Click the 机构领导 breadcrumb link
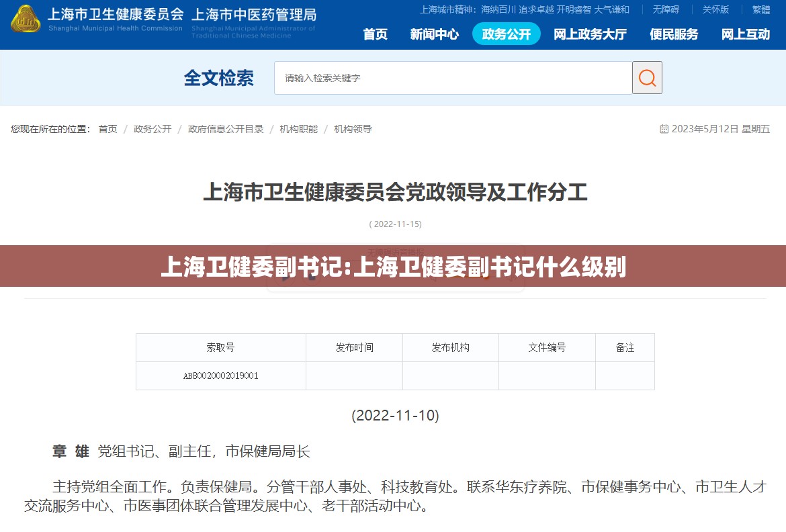The height and width of the screenshot is (532, 786). pos(353,129)
